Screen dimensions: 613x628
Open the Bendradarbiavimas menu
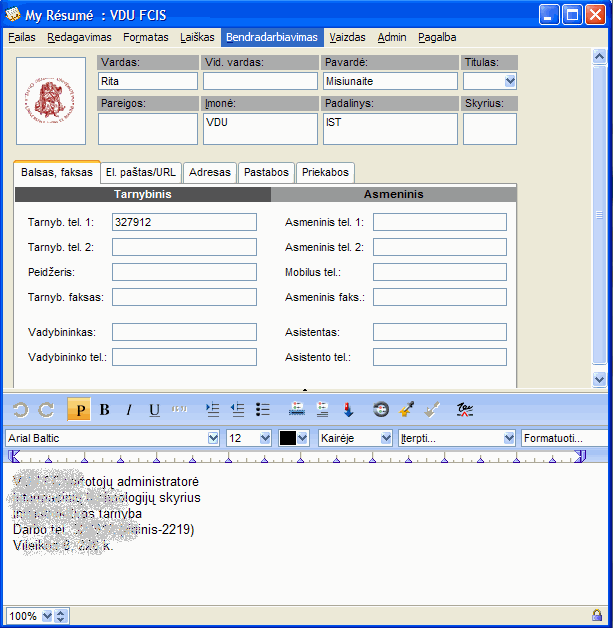point(271,37)
